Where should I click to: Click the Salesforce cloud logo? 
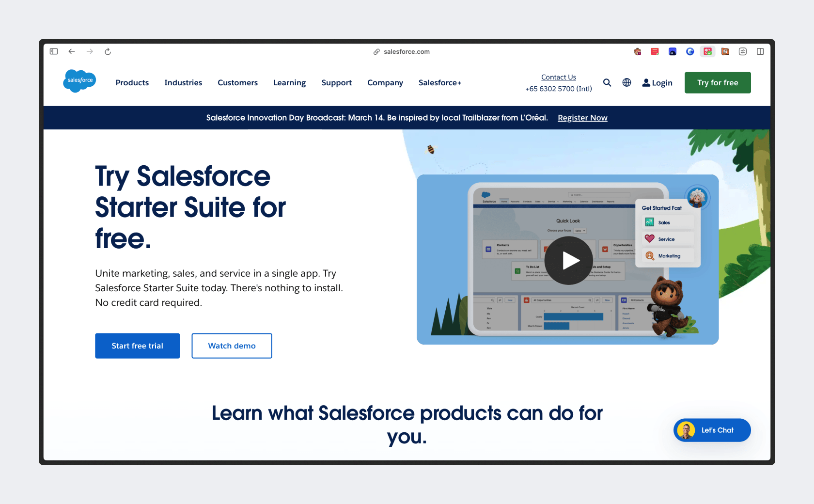tap(79, 81)
